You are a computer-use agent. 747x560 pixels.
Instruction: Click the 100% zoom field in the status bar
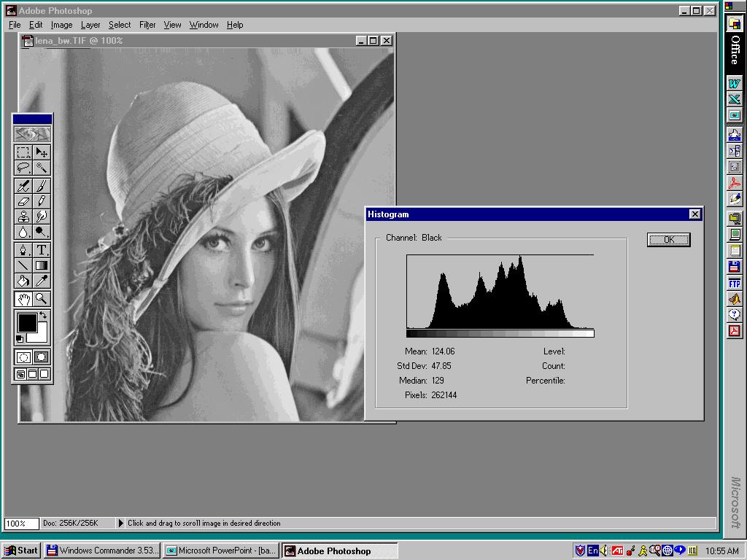pyautogui.click(x=21, y=524)
